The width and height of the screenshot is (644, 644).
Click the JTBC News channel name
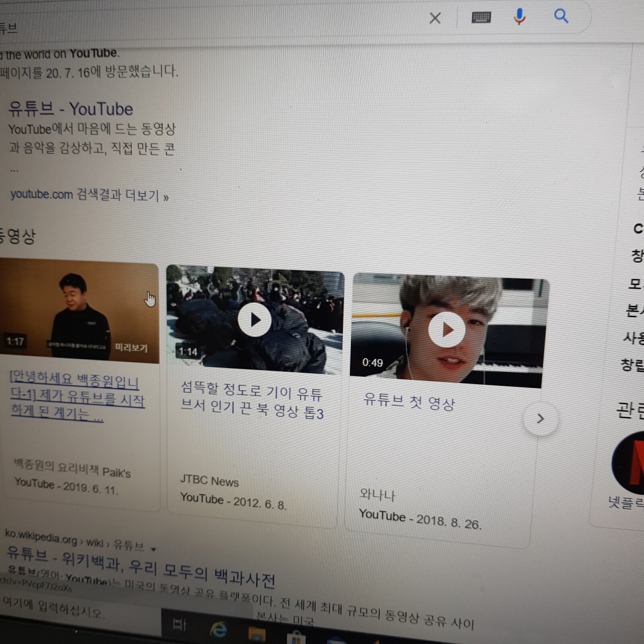pos(209,480)
